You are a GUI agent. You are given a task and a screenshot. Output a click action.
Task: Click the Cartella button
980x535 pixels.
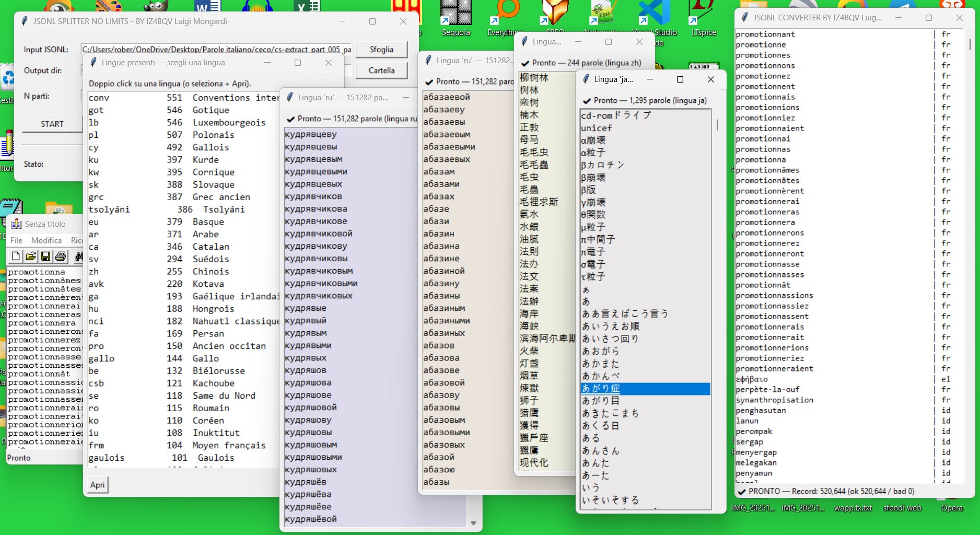(381, 70)
